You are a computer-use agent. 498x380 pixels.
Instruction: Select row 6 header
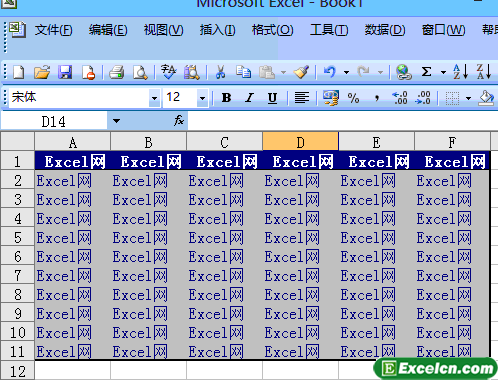click(17, 256)
